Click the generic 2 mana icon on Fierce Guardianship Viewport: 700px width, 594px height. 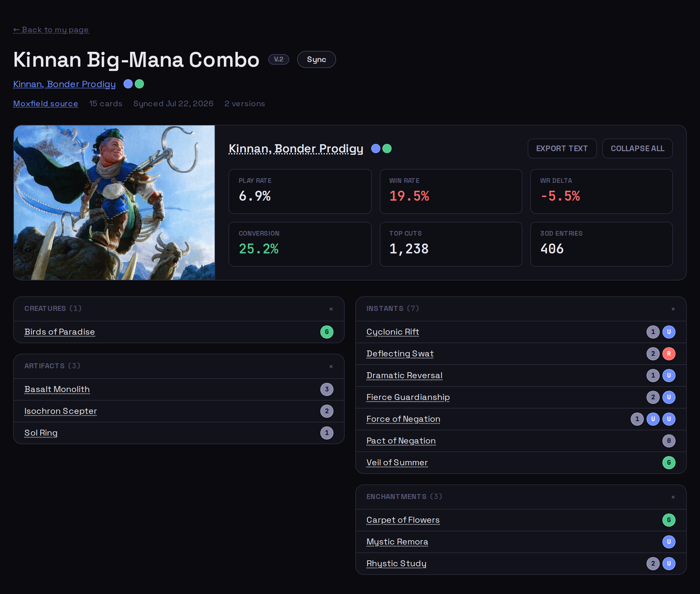pyautogui.click(x=653, y=397)
